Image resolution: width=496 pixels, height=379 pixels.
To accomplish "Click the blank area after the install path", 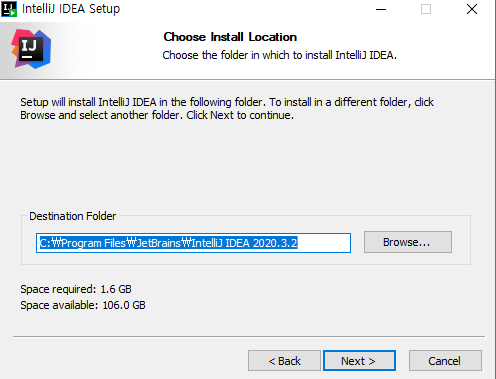I will tap(323, 243).
